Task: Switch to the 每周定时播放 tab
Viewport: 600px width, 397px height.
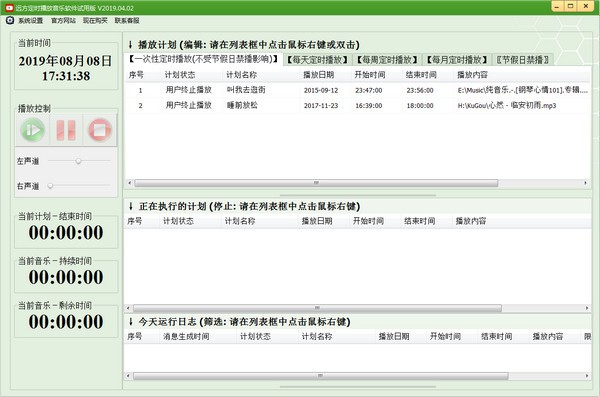Action: [387, 60]
